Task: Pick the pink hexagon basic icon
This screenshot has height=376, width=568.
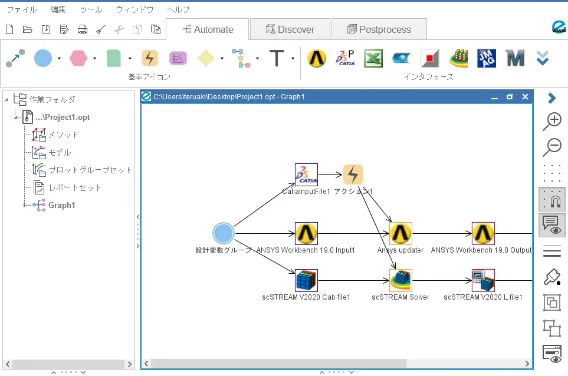Action: coord(78,58)
